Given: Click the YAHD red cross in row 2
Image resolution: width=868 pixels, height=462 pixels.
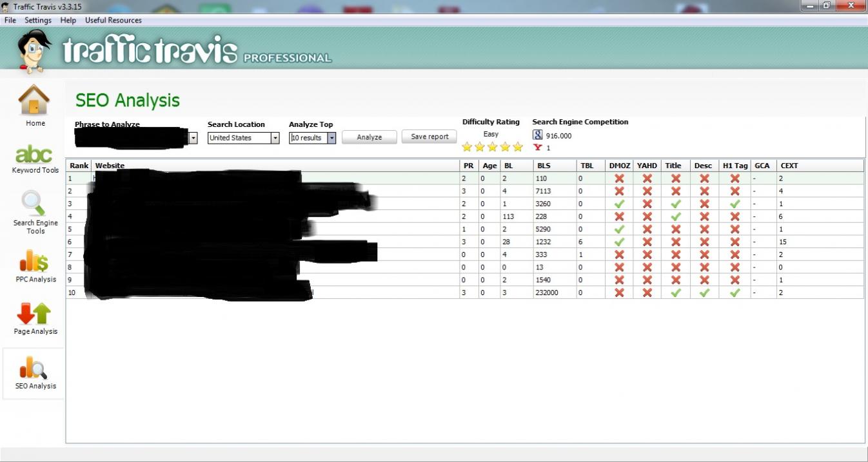Looking at the screenshot, I should (x=647, y=191).
